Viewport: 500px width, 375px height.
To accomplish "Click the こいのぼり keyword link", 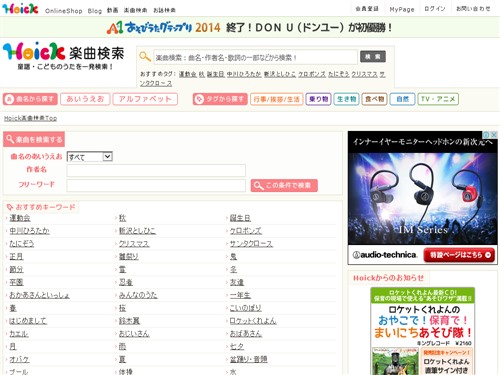I will coord(246,308).
